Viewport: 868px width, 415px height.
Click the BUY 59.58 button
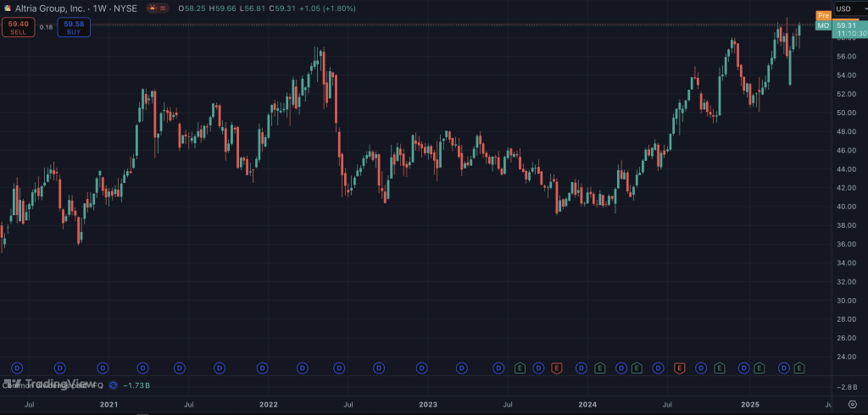point(74,27)
